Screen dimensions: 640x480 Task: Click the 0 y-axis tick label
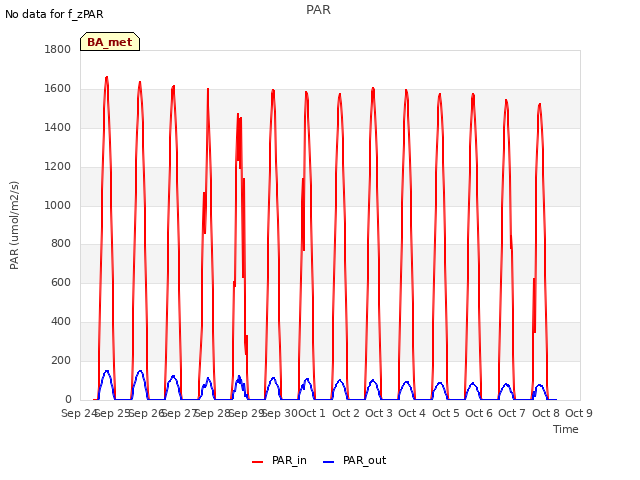click(x=68, y=399)
